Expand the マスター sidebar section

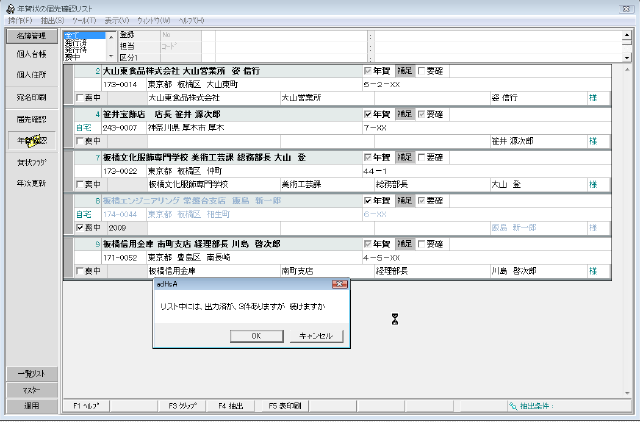click(x=31, y=390)
